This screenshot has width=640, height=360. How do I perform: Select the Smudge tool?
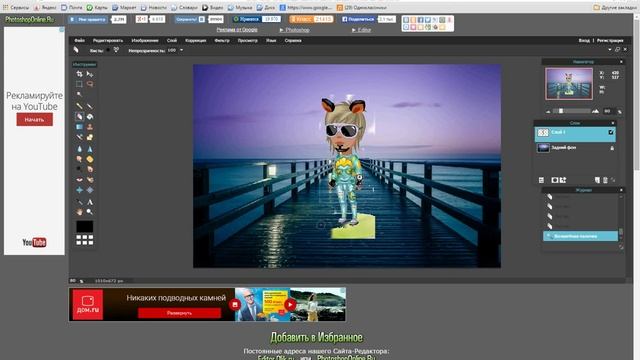(x=79, y=159)
